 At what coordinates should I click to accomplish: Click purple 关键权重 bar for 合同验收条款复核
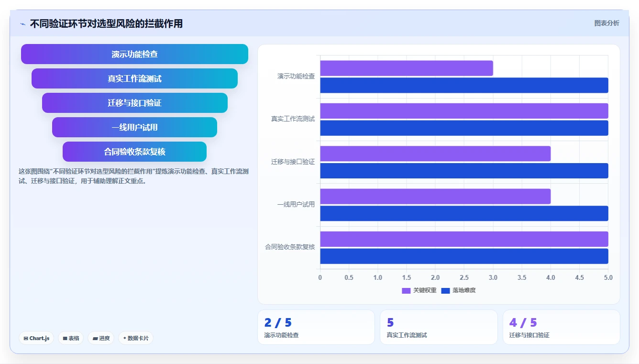[464, 239]
